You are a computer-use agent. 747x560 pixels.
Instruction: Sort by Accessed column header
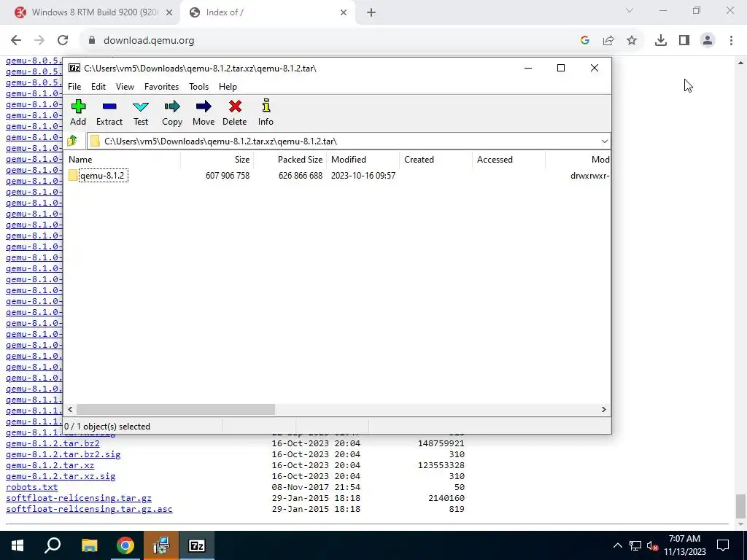coord(508,160)
